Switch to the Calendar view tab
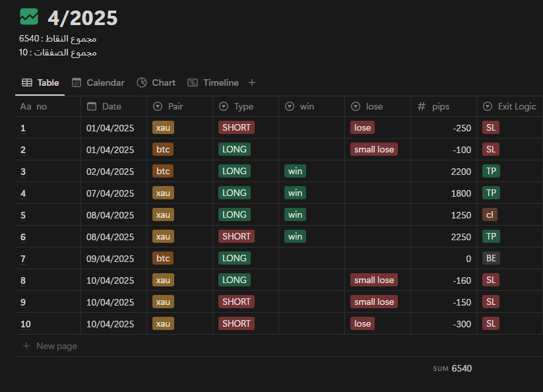Viewport: 543px width, 392px height. (98, 82)
